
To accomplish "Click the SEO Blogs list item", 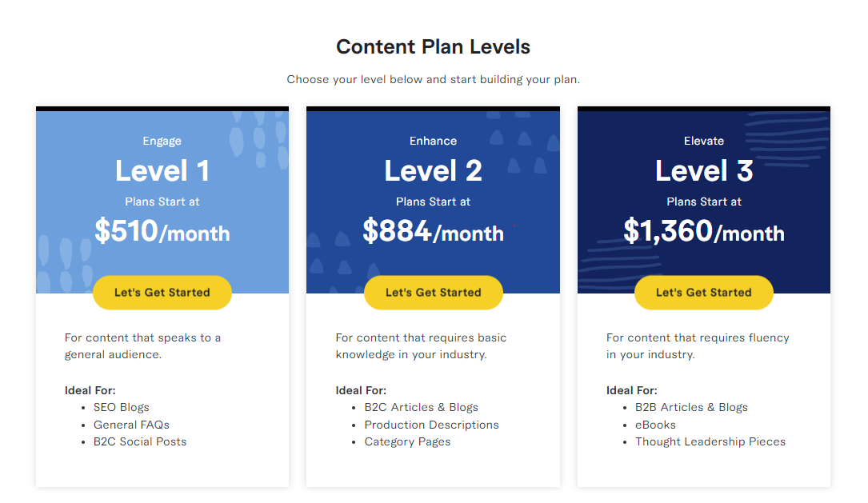I will [x=122, y=407].
